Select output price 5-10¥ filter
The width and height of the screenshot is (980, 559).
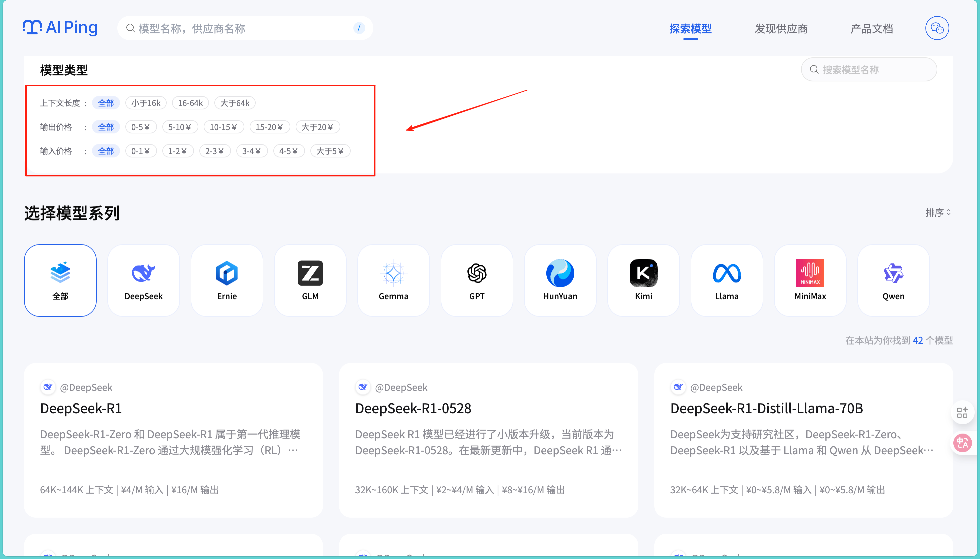[180, 127]
